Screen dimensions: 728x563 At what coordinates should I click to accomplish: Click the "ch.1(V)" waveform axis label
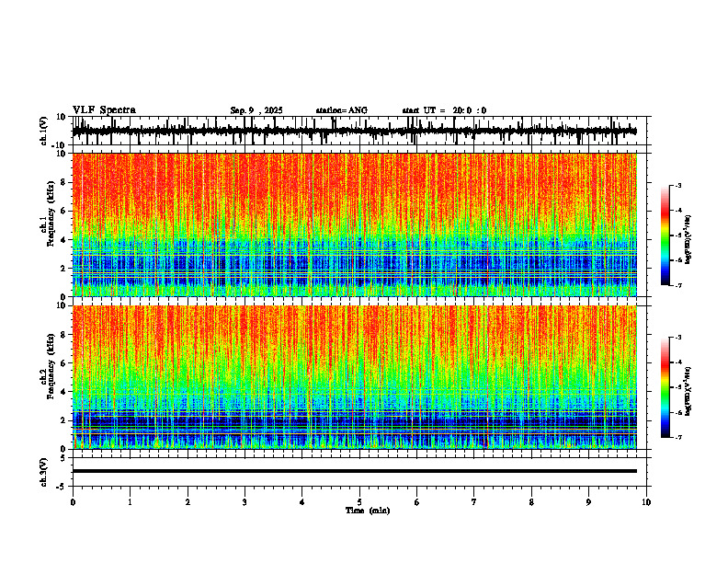(x=44, y=131)
